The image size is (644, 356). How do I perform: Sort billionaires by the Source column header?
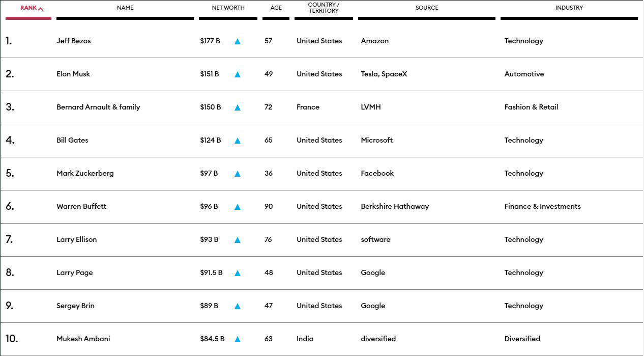[426, 8]
